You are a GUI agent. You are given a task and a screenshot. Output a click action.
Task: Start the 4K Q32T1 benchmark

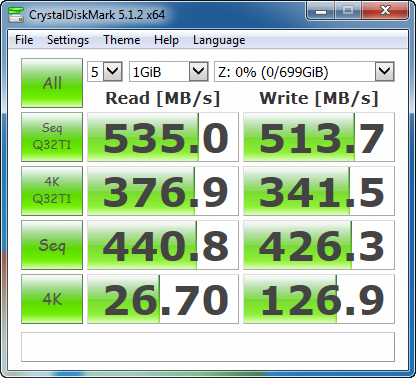coord(52,191)
